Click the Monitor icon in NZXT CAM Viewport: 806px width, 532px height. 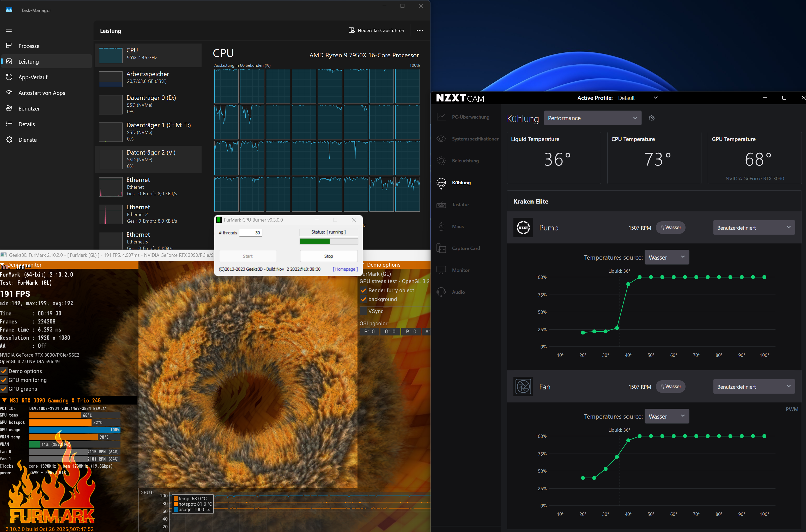pyautogui.click(x=441, y=270)
